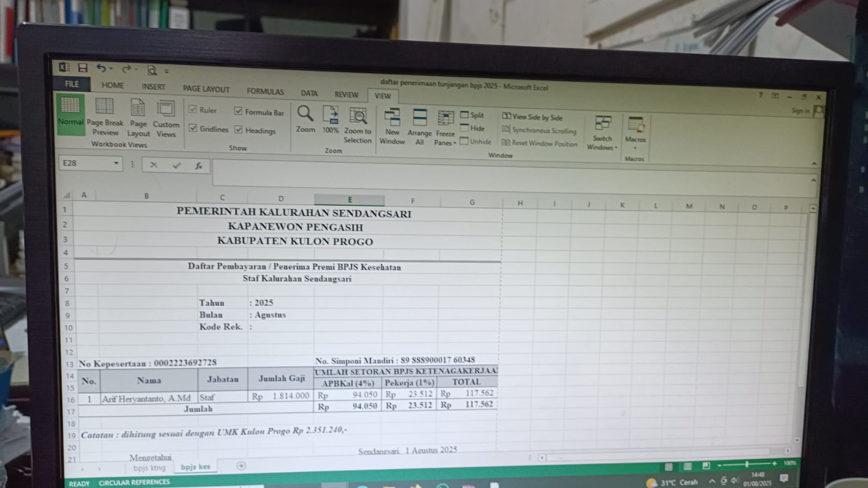Screen dimensions: 868x488
Task: Open the Redo history dropdown arrow
Action: [136, 70]
